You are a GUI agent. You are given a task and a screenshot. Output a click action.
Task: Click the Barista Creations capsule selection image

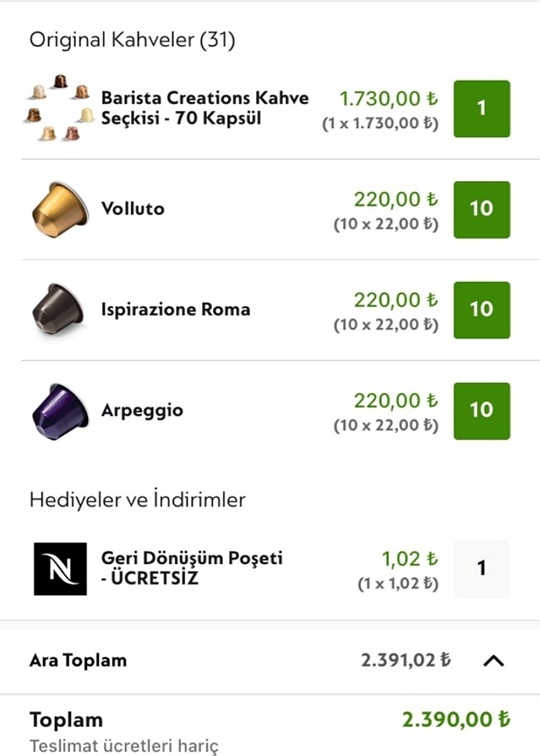click(58, 110)
